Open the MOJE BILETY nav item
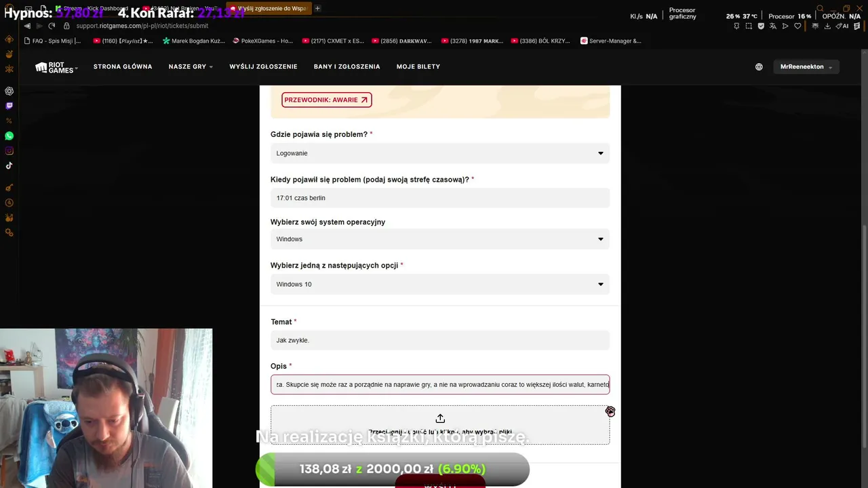868x488 pixels. (x=418, y=67)
